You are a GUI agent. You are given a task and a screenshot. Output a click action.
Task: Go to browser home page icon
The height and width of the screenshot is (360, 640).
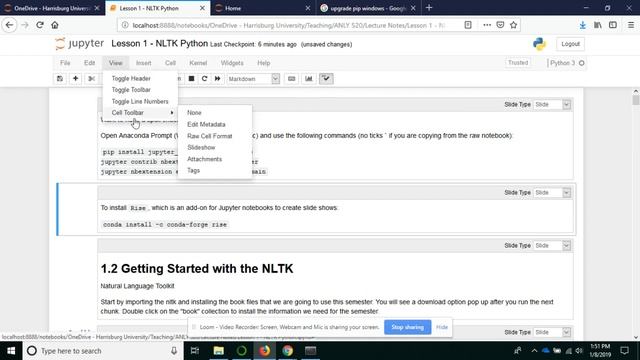(55, 25)
